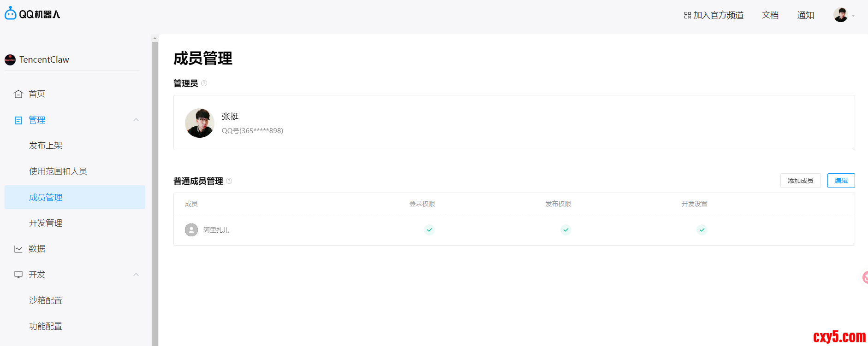This screenshot has height=346, width=868.
Task: Click the 成员 column header
Action: pos(191,204)
